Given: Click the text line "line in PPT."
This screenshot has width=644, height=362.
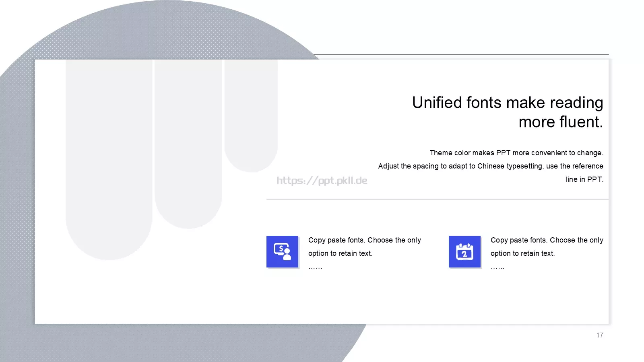Looking at the screenshot, I should [584, 179].
